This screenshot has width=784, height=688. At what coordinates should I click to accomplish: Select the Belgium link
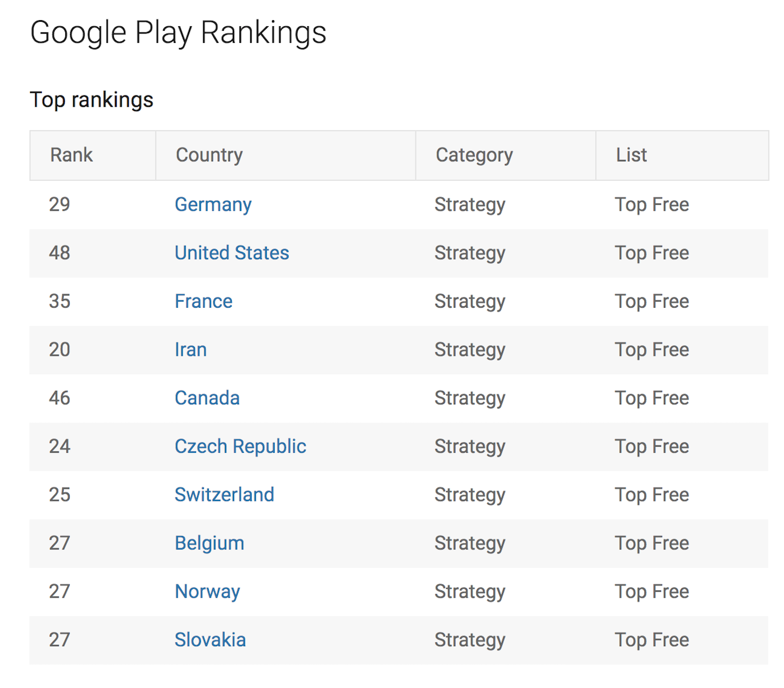point(209,543)
